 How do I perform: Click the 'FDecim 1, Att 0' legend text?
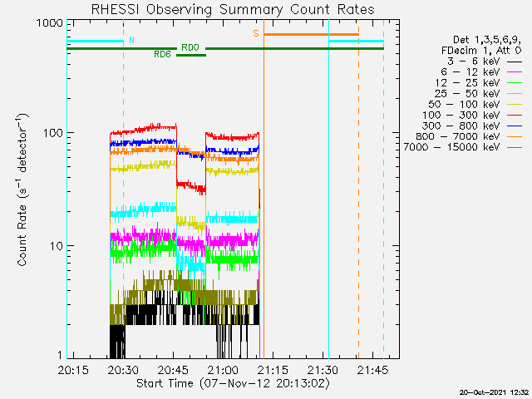(x=481, y=51)
